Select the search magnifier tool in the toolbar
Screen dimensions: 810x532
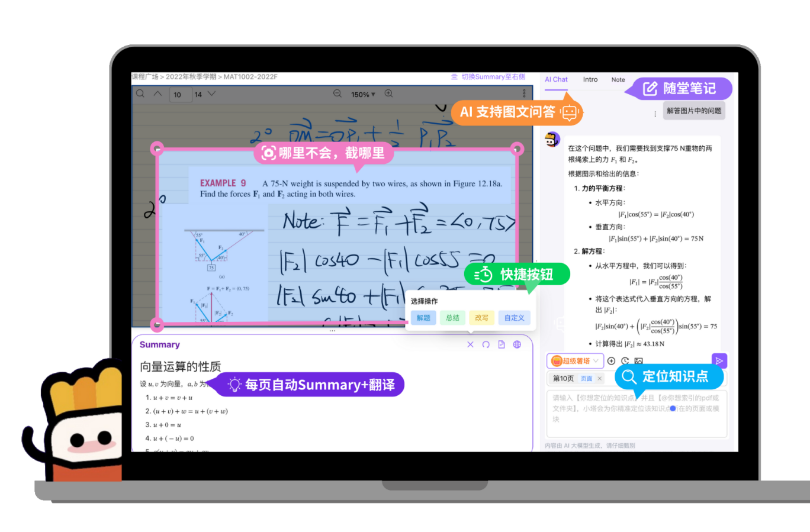[x=140, y=93]
